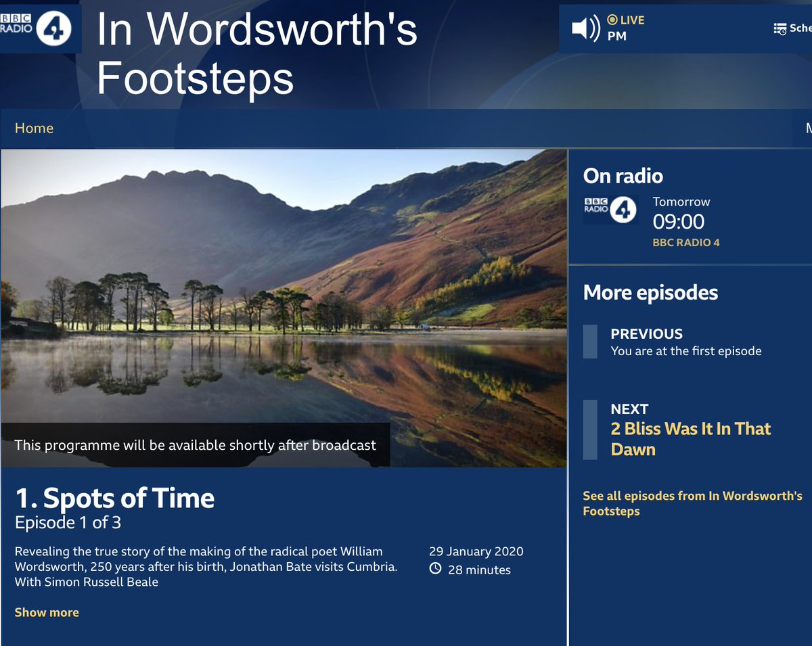Click the Radio 4 logo under On radio
Viewport: 812px width, 646px height.
tap(610, 210)
